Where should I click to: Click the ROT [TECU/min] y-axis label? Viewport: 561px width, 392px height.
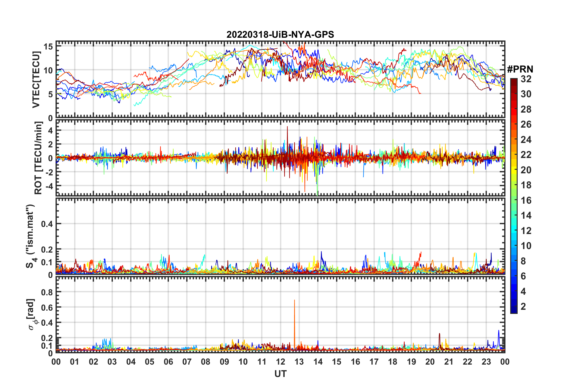[38, 158]
